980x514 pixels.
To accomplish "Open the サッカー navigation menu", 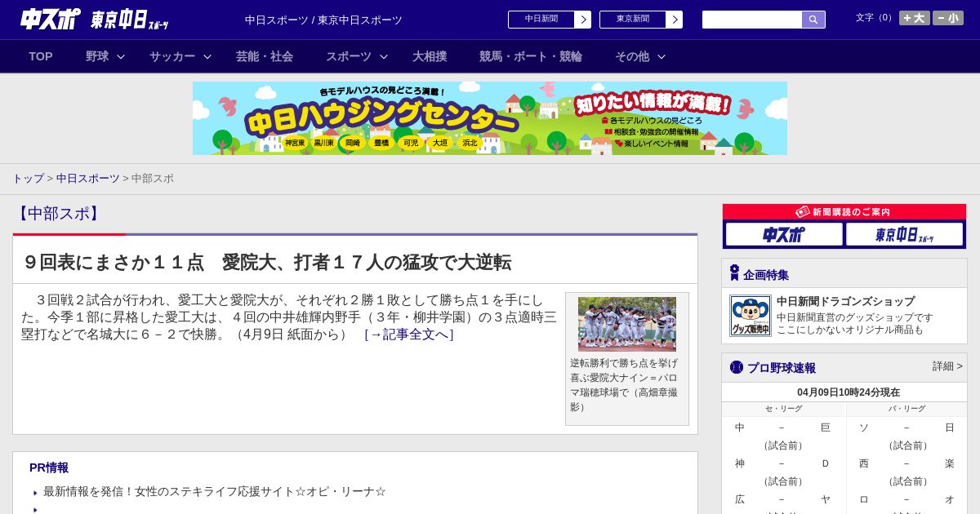I will click(x=172, y=56).
